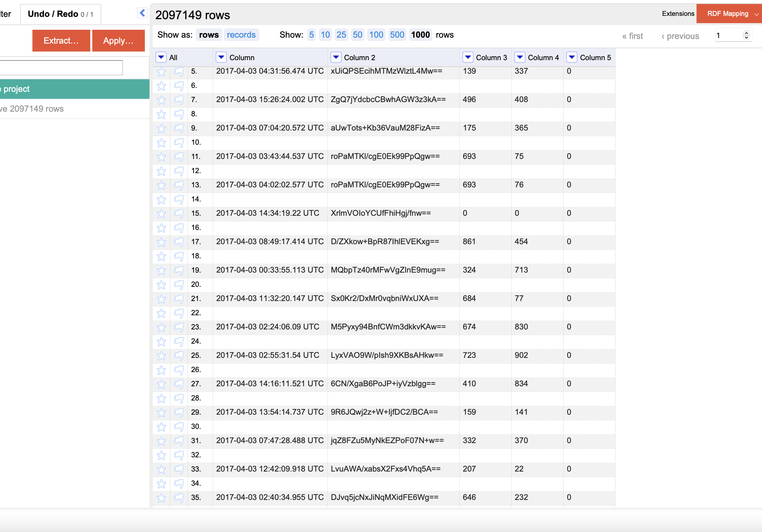
Task: Click the history filter text field
Action: click(61, 68)
